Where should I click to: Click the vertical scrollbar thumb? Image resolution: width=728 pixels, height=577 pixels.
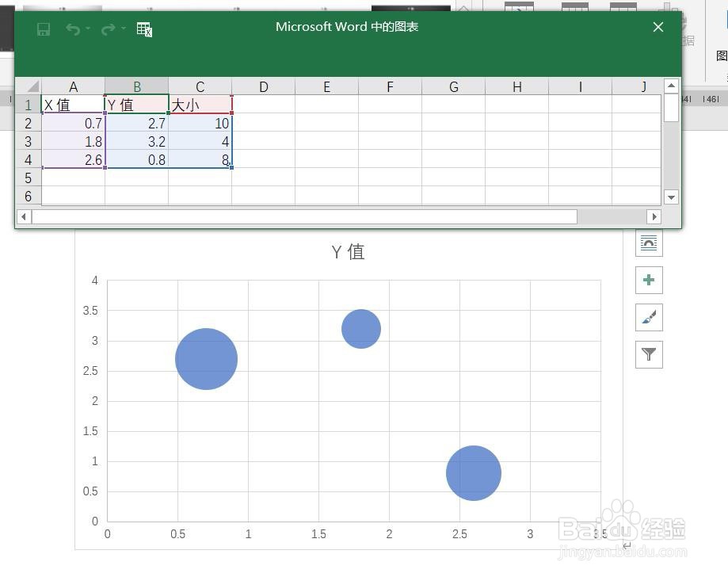[671, 108]
